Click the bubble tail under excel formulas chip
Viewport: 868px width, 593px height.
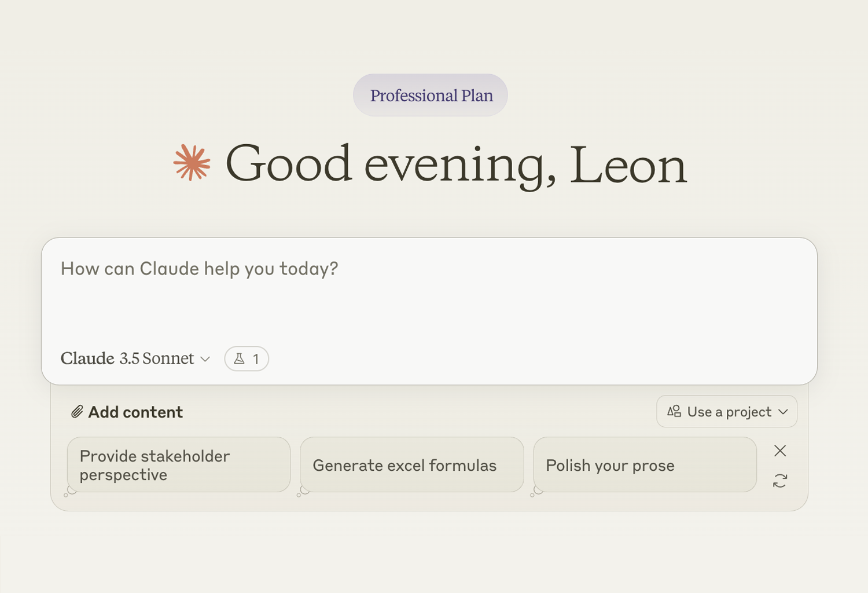point(303,492)
